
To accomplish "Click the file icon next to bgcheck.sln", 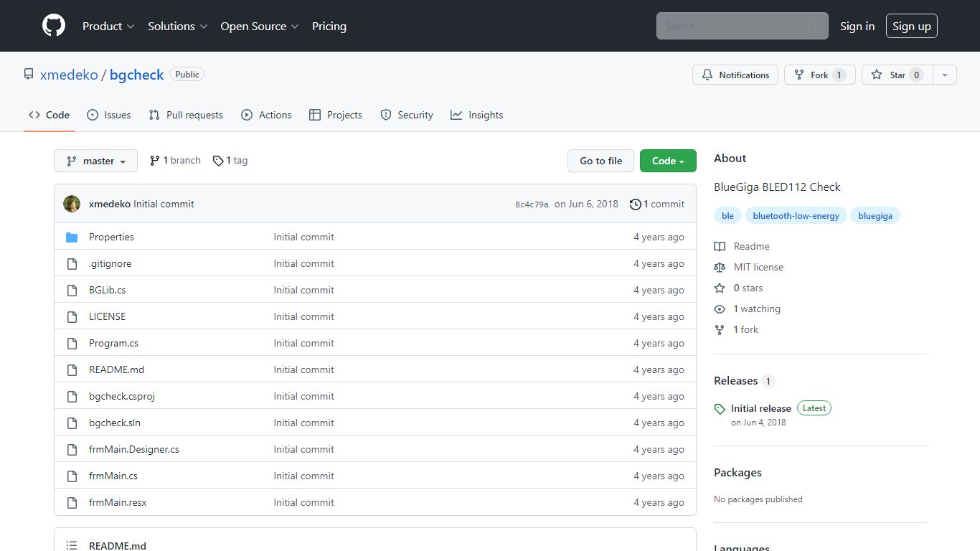I will pyautogui.click(x=72, y=423).
